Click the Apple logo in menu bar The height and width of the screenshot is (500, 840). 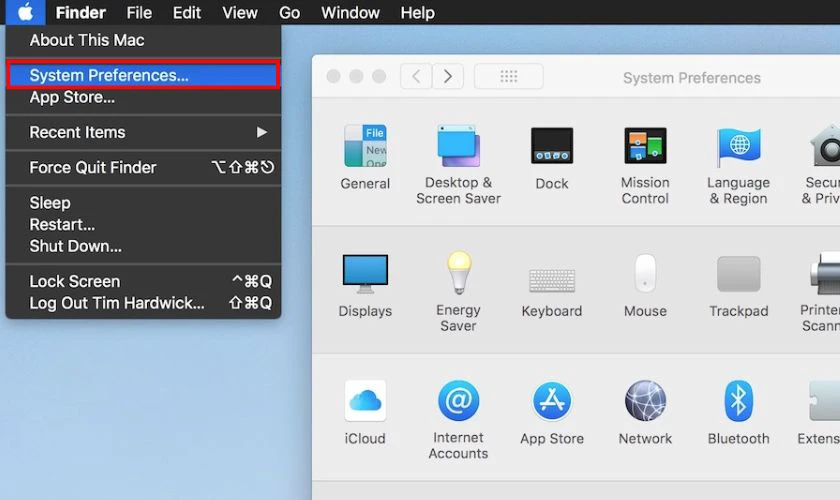tap(25, 12)
